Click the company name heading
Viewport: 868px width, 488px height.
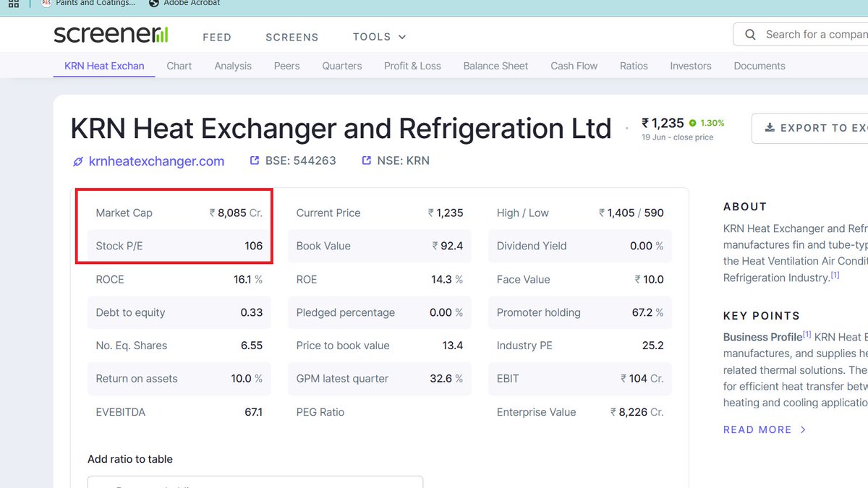(341, 129)
